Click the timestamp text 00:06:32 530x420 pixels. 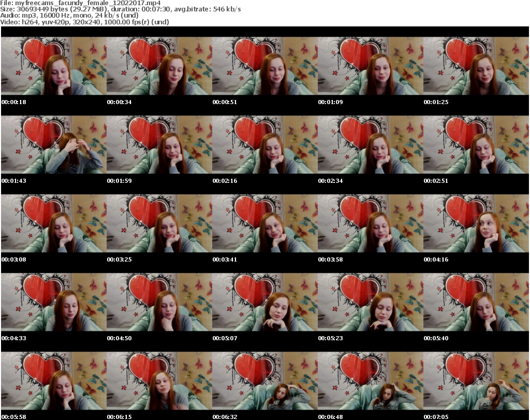pyautogui.click(x=225, y=417)
